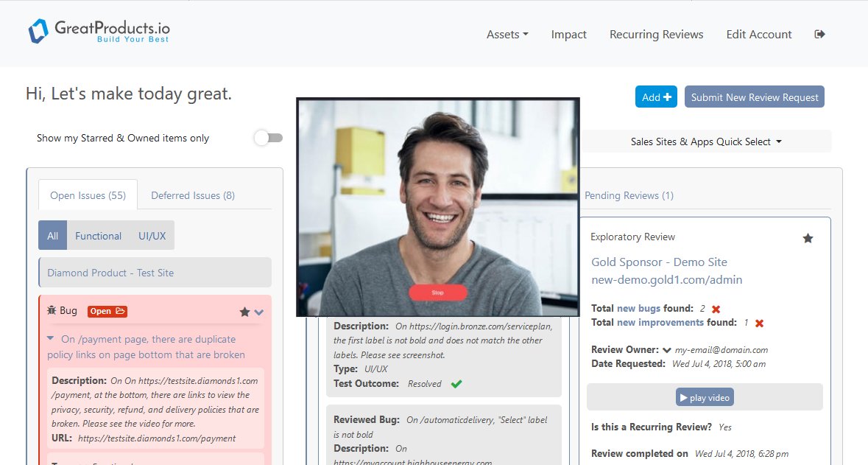Go to the Impact page
868x465 pixels.
568,35
